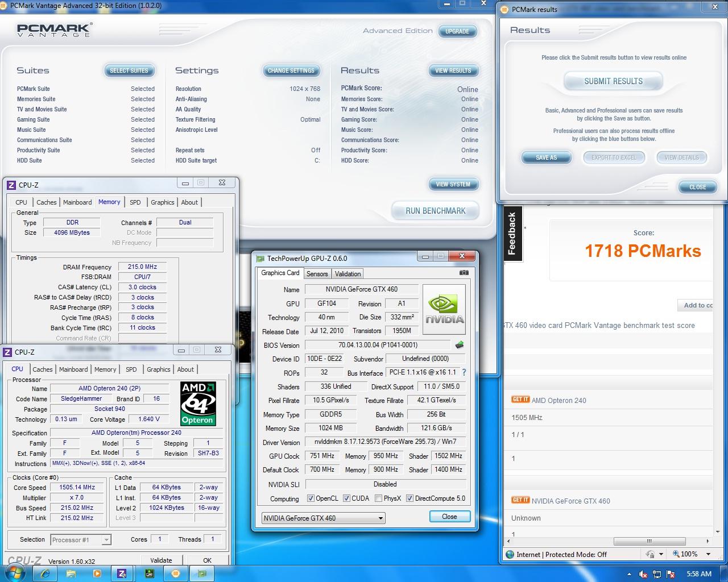728x582 pixels.
Task: Toggle the OpenCL checkbox
Action: pos(311,498)
